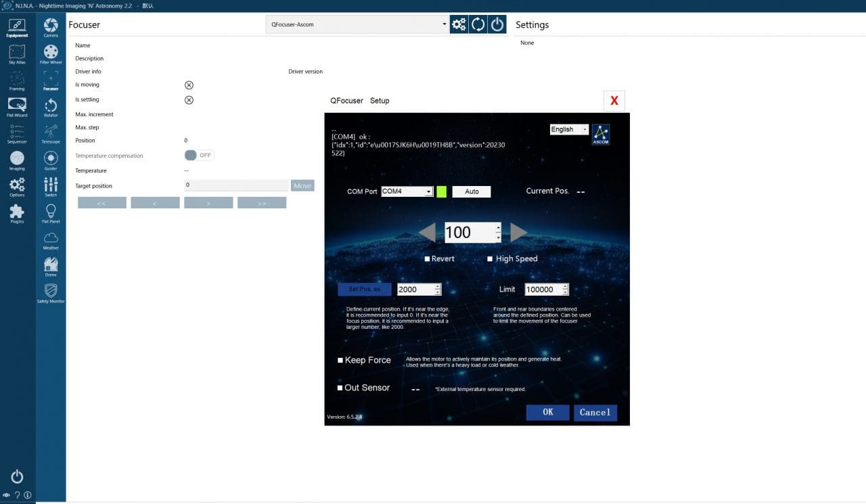Enable the Out Sensor checkbox
The width and height of the screenshot is (866, 504).
tap(340, 388)
